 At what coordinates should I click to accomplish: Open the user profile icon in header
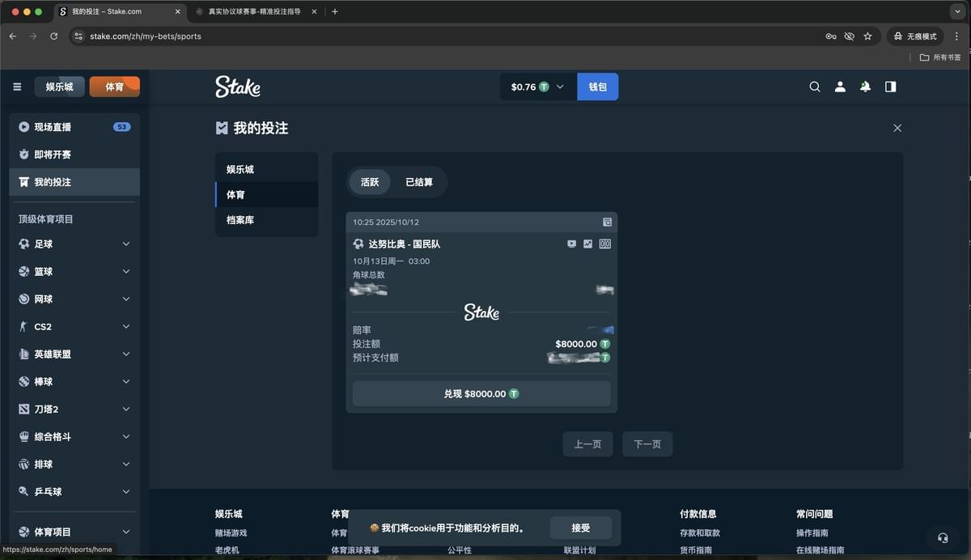pos(840,87)
